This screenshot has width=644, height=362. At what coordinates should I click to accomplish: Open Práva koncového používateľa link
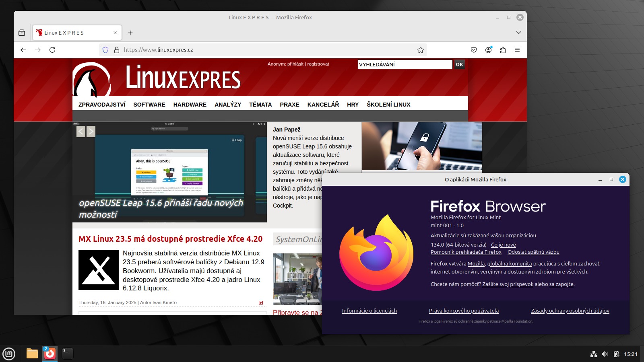pyautogui.click(x=464, y=311)
